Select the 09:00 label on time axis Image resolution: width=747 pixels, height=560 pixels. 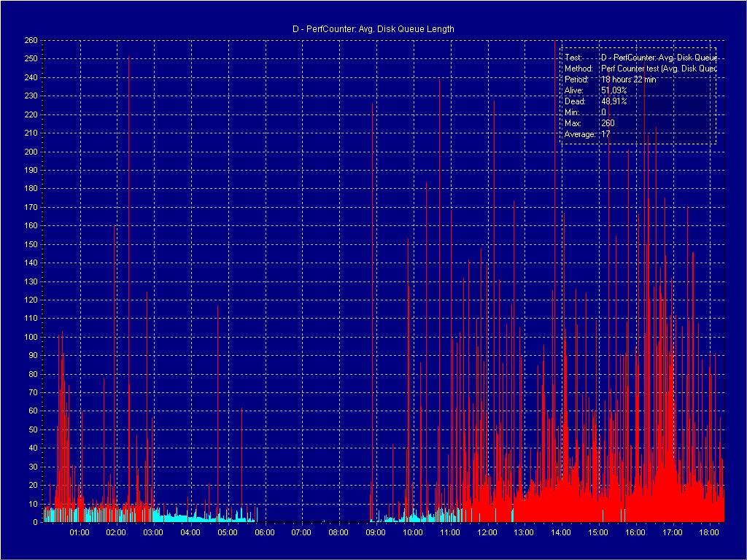(376, 532)
